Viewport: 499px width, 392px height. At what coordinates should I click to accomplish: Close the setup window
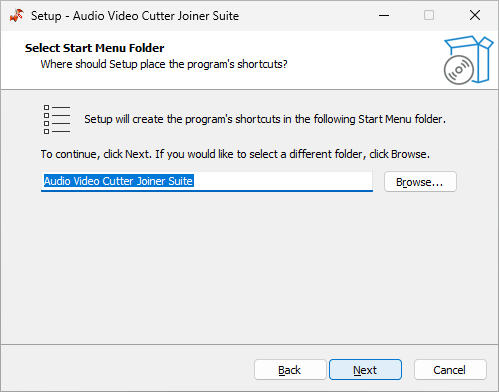[x=475, y=15]
